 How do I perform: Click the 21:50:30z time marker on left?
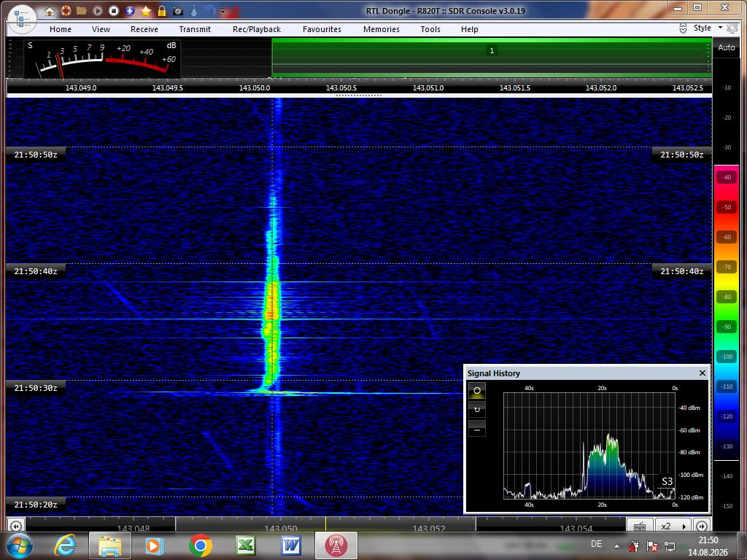coord(36,388)
